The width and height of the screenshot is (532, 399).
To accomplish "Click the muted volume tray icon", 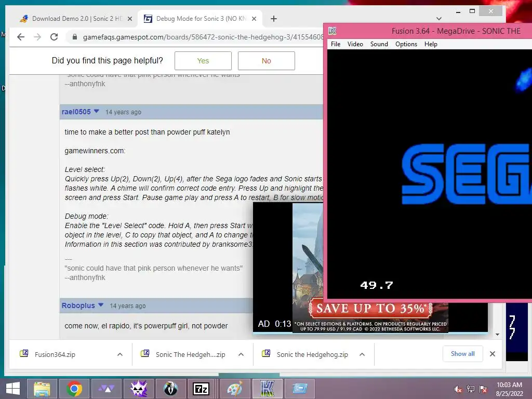I will pos(458,390).
